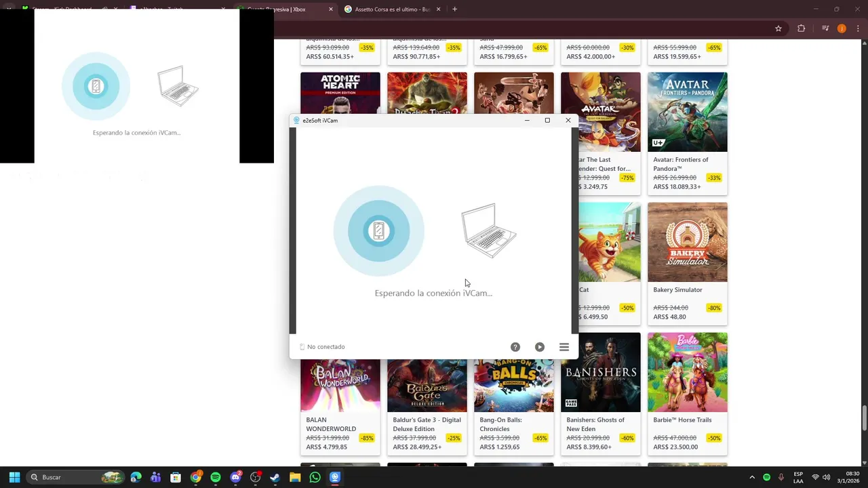Click the -60% badge on Banishers

pyautogui.click(x=627, y=438)
